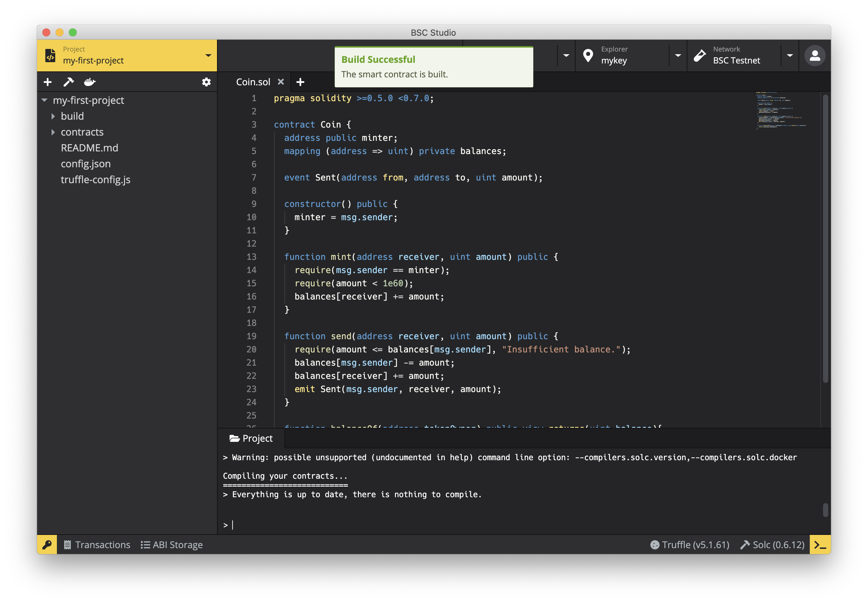Viewport: 868px width, 603px height.
Task: Open the Explorer mykey dropdown arrow
Action: pyautogui.click(x=678, y=56)
